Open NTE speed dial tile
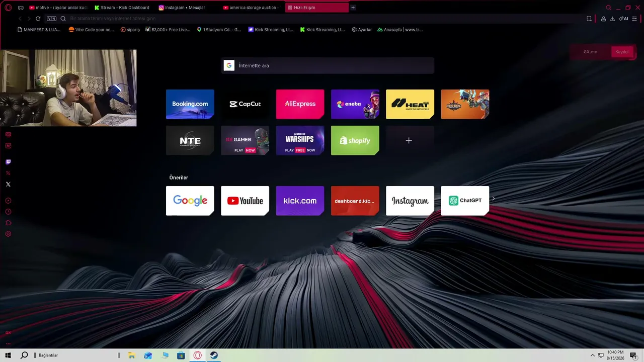 190,140
